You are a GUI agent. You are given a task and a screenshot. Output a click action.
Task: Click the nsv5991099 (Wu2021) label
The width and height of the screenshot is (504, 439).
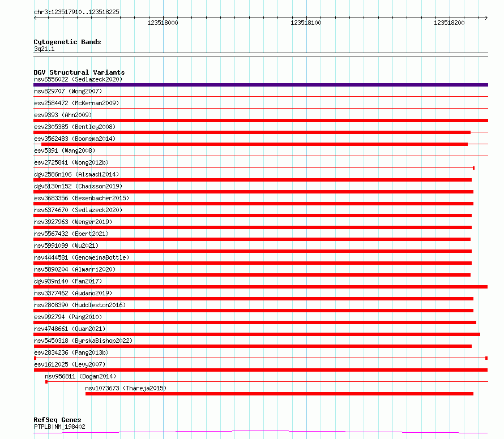pos(66,246)
